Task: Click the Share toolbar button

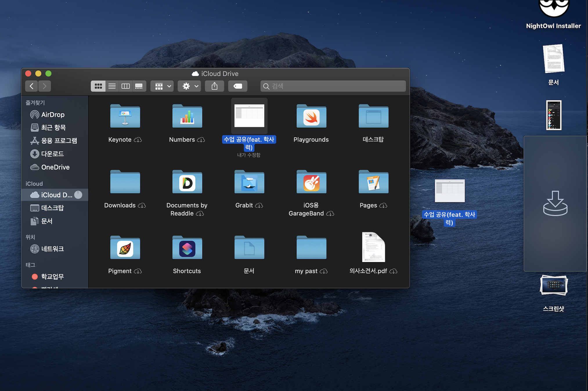Action: pos(214,86)
